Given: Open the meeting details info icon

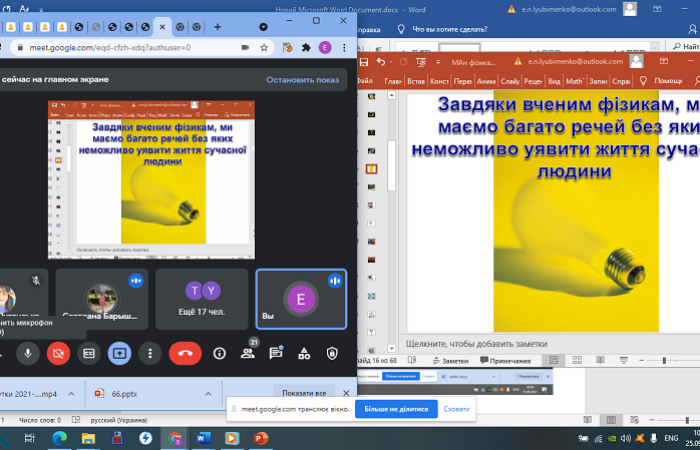Looking at the screenshot, I should coord(220,352).
